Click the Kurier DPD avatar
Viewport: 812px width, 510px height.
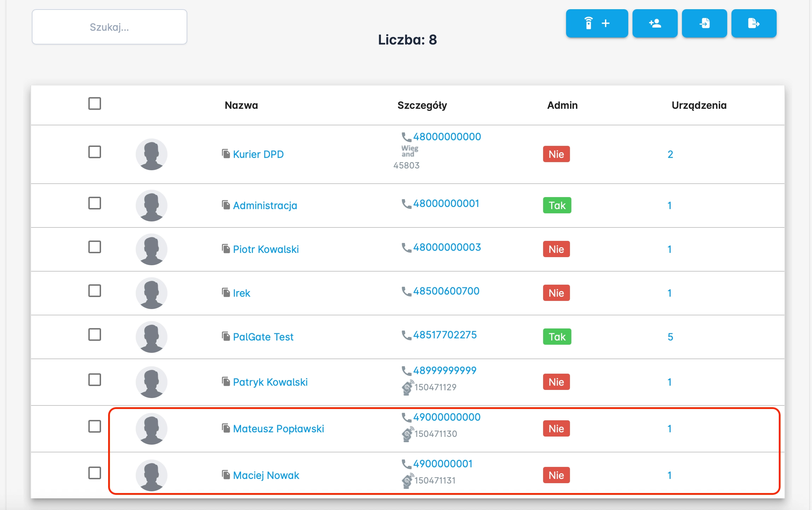(x=152, y=154)
